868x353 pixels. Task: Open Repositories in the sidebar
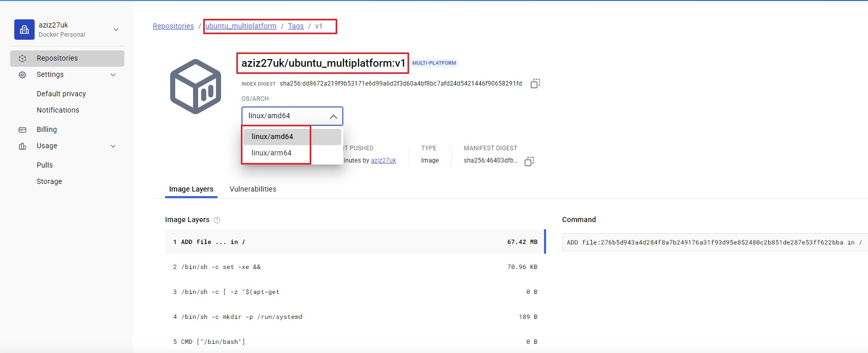pos(67,58)
